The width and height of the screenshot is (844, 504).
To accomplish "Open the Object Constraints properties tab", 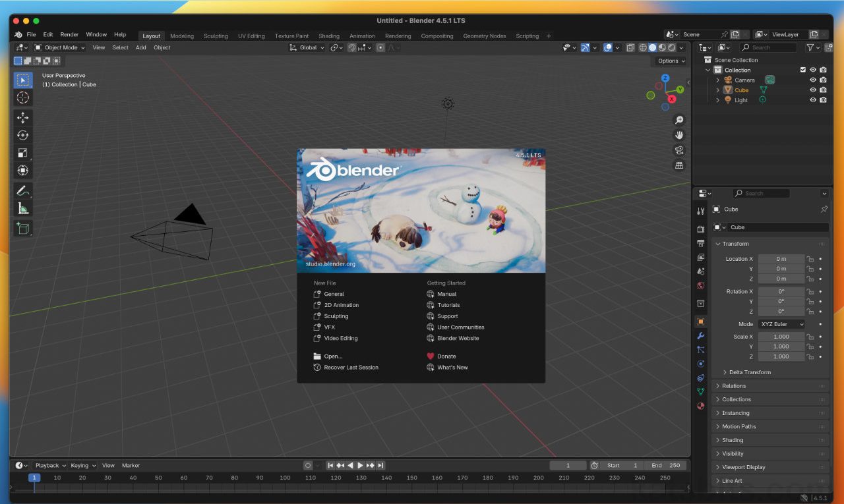I will [701, 378].
